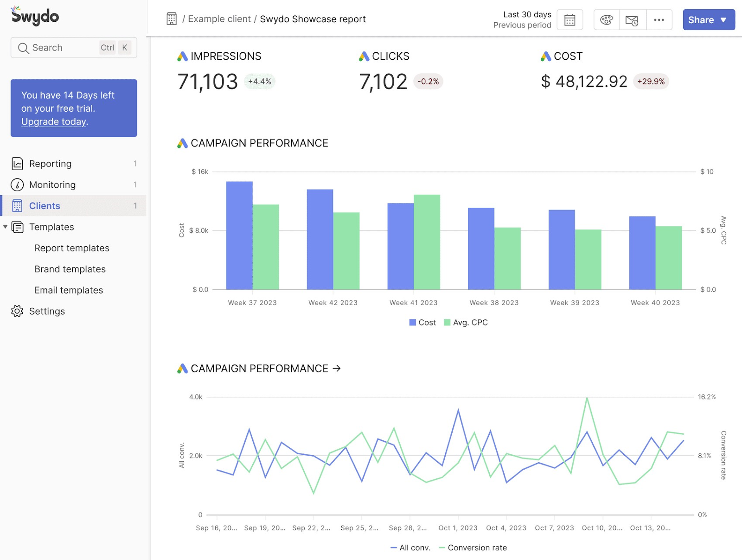
Task: Open Example client from the breadcrumb
Action: click(x=219, y=19)
